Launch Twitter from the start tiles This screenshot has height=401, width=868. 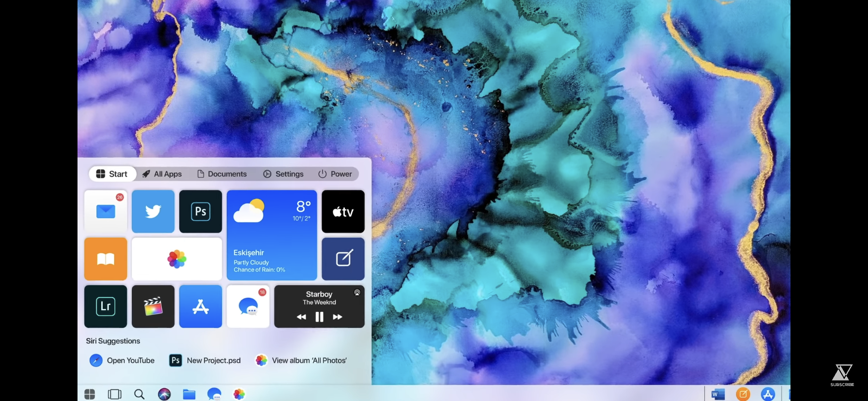[x=153, y=212]
